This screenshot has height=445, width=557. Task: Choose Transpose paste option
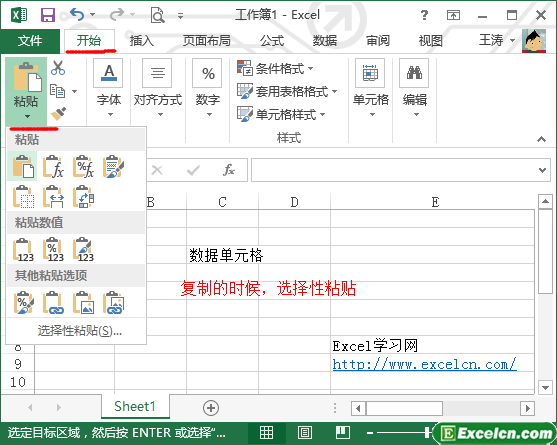pos(83,196)
